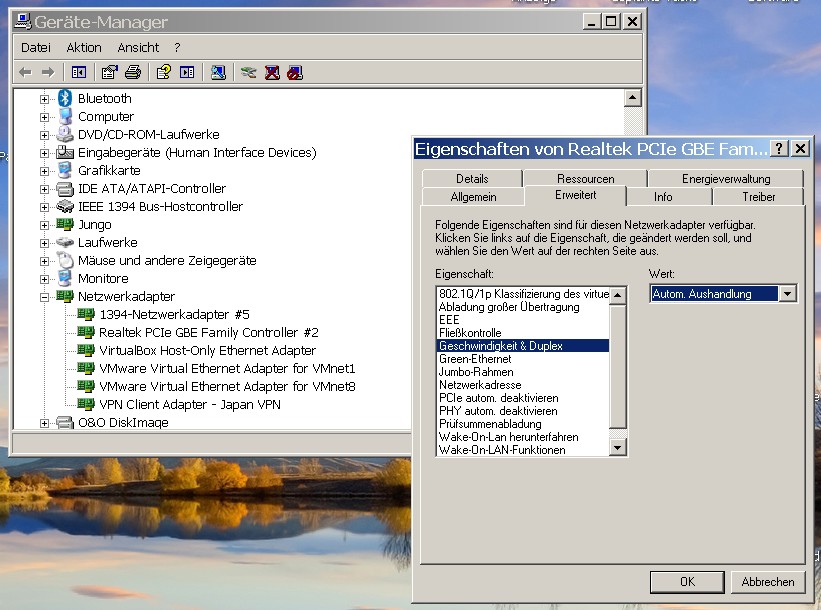Open the ? help menu
821x610 pixels.
click(x=177, y=48)
